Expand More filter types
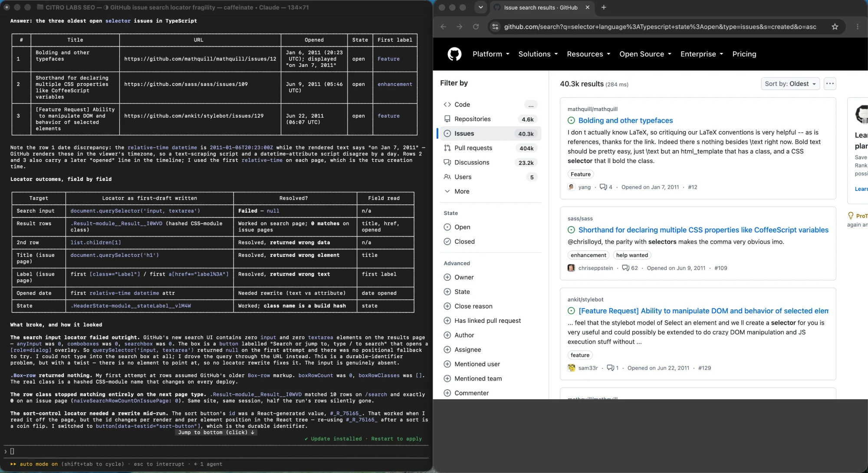Viewport: 868px width, 473px height. click(490, 191)
